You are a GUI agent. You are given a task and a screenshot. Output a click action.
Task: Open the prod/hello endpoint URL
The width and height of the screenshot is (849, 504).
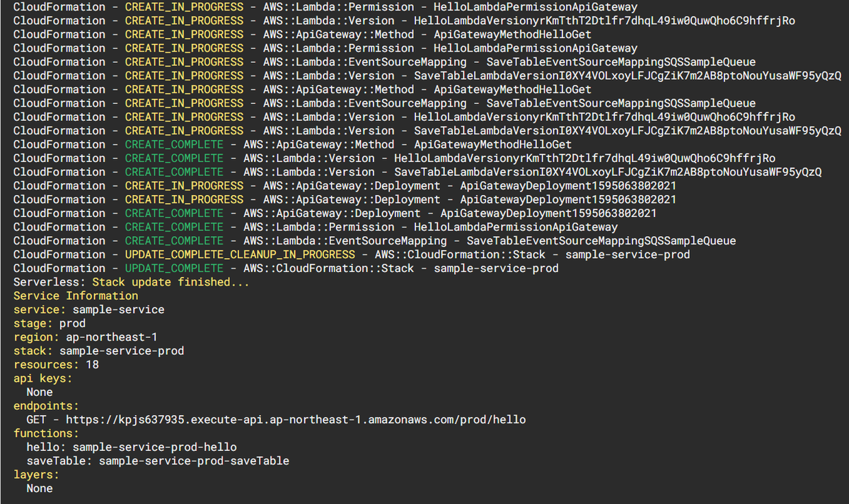click(x=296, y=420)
